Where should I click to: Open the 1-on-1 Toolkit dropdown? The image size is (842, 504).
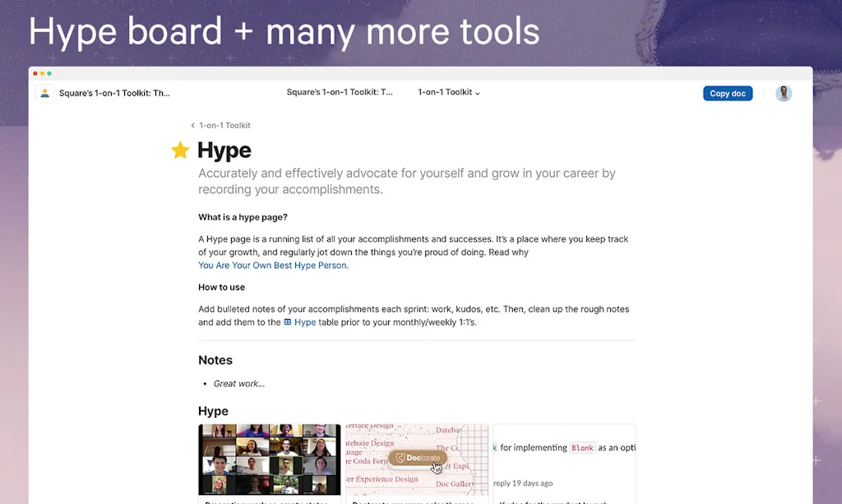pyautogui.click(x=448, y=92)
